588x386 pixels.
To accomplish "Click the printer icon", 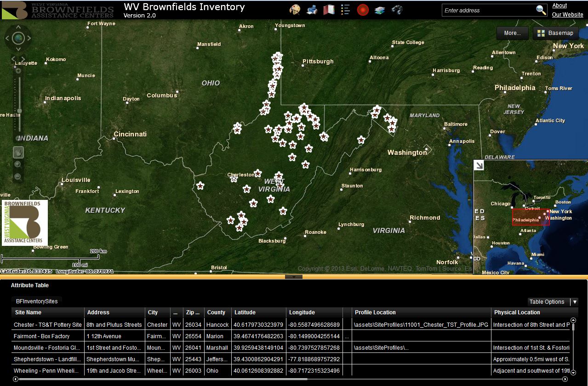I will tap(312, 10).
